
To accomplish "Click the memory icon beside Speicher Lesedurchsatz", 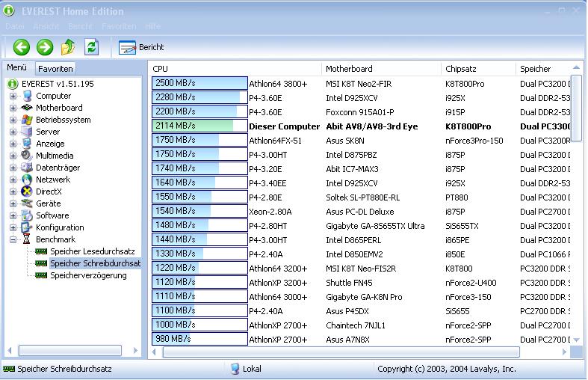I will (41, 251).
